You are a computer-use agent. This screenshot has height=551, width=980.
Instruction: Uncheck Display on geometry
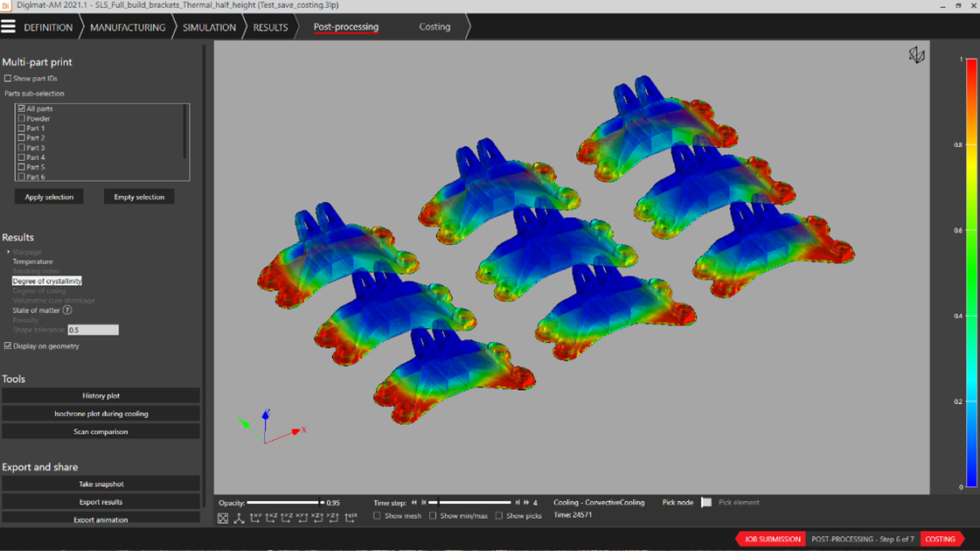pos(8,346)
